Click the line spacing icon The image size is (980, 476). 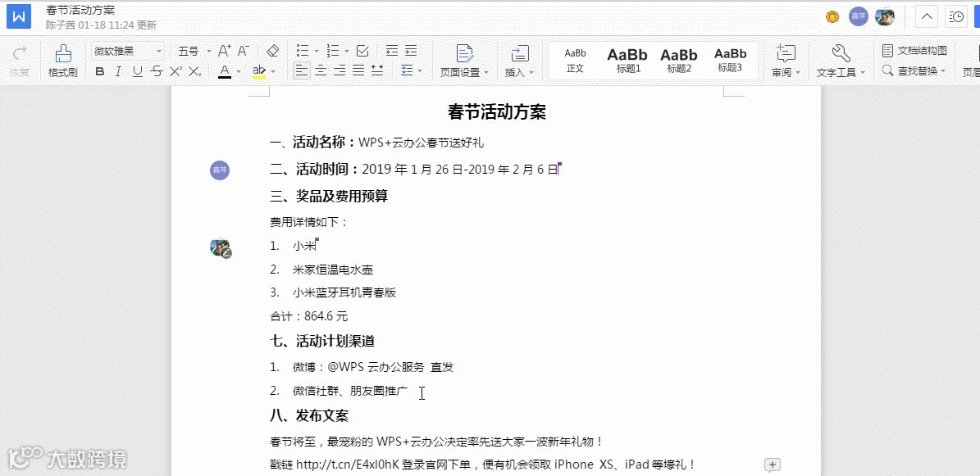(x=407, y=70)
